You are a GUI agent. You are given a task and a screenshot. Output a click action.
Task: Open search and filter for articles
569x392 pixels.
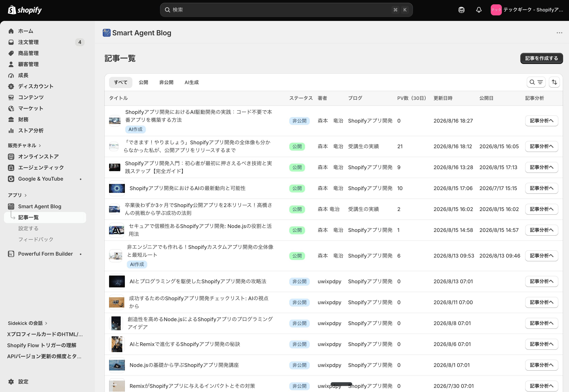click(x=536, y=82)
